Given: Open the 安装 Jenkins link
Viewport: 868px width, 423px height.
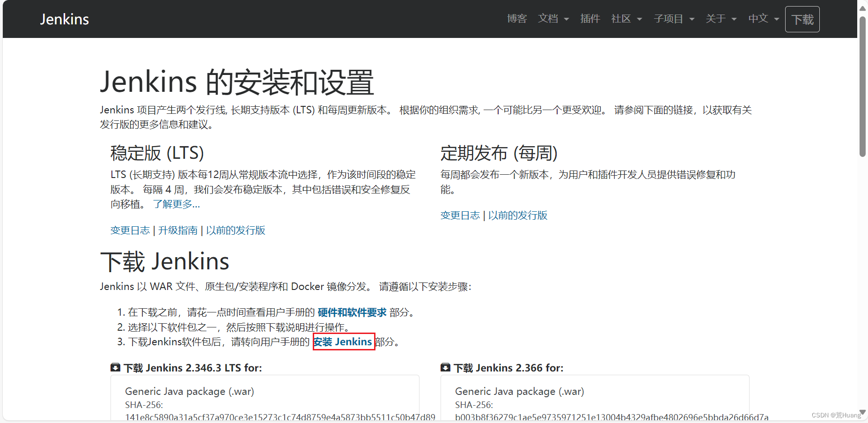Looking at the screenshot, I should click(343, 342).
